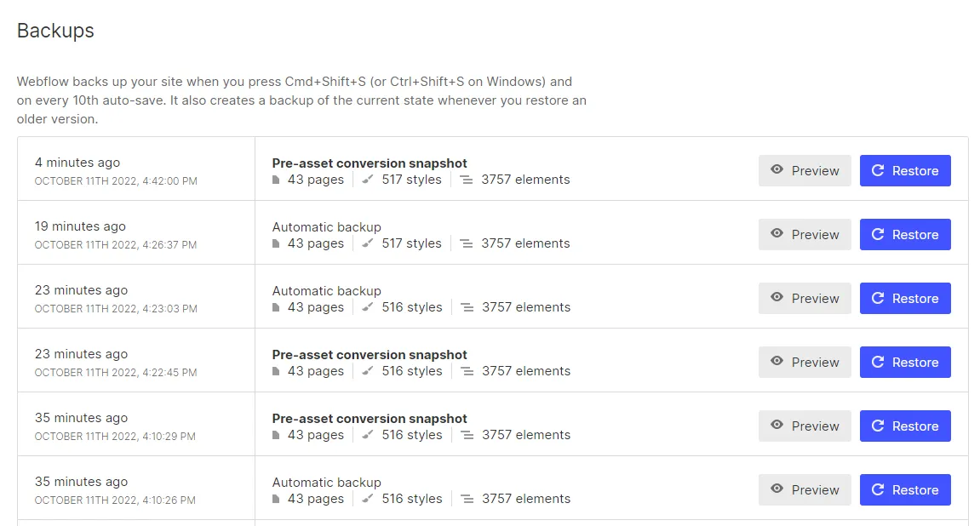Restore the Automatic backup from 4:23:03 PM
Screen dimensions: 980x526
point(905,298)
